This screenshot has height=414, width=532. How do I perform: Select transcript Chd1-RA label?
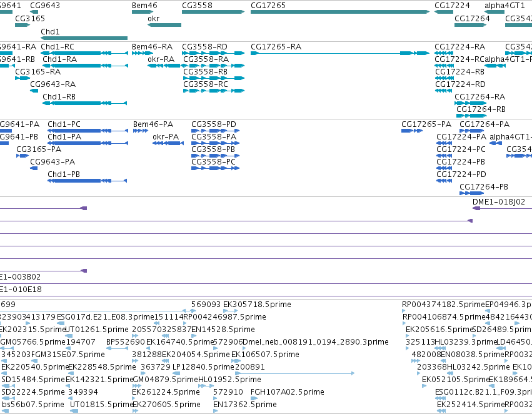click(x=60, y=59)
